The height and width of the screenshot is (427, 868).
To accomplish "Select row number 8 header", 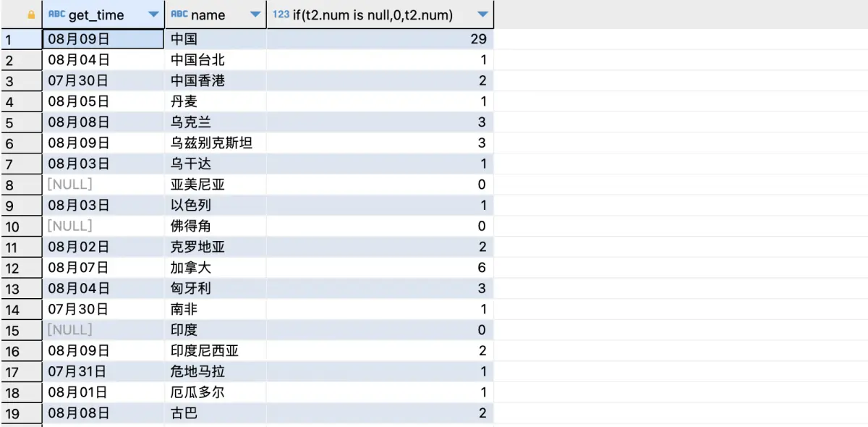I will pyautogui.click(x=21, y=185).
